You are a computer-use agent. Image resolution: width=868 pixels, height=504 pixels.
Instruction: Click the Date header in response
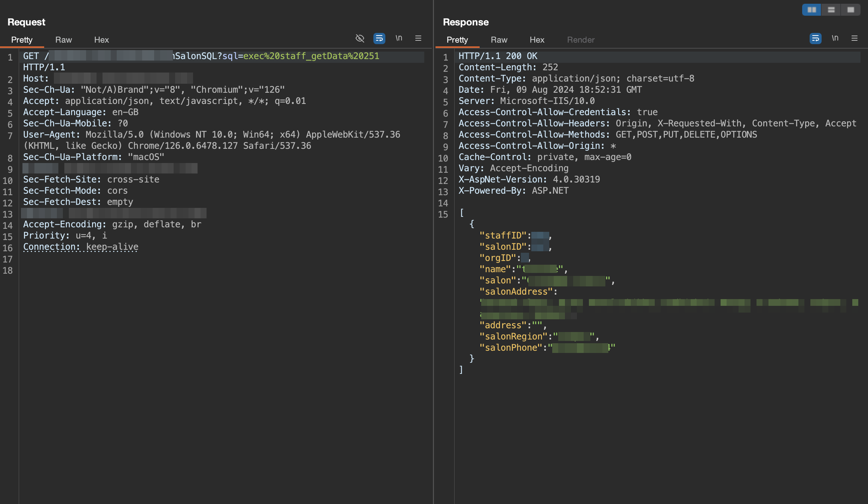coord(550,90)
